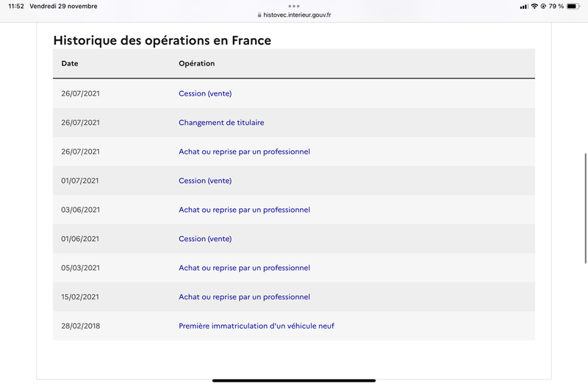Tap the padlock icon in address bar
This screenshot has width=588, height=386.
259,15
